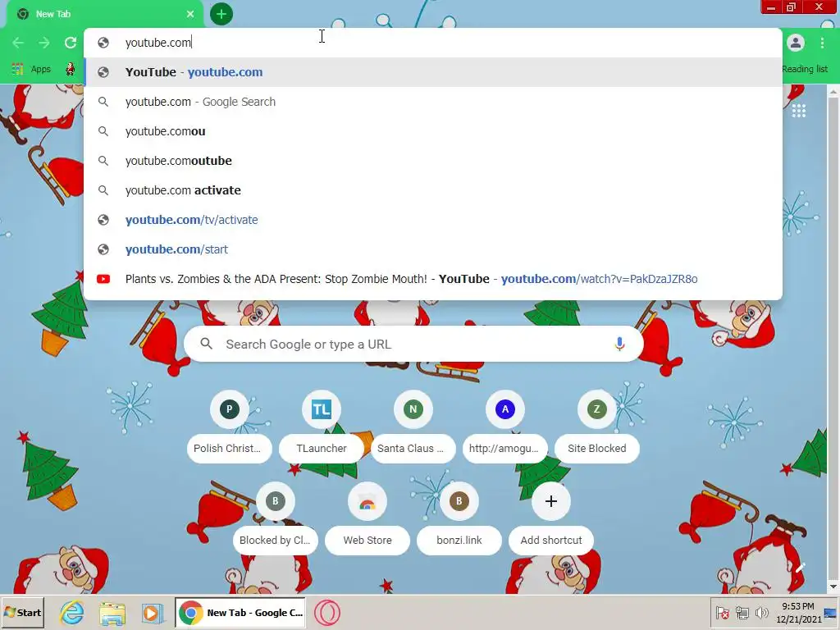Choose the youtube.comou suggestion
Image resolution: width=840 pixels, height=630 pixels.
433,131
